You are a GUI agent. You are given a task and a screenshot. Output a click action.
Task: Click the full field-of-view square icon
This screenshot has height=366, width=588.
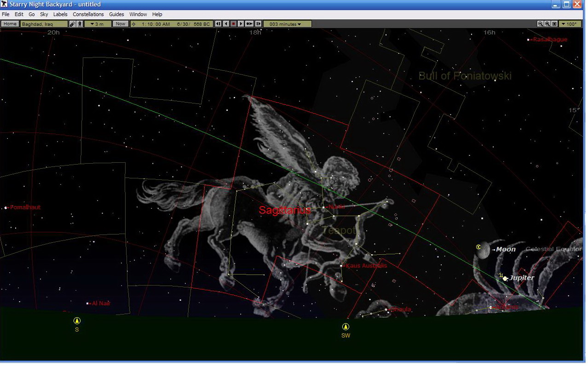pos(554,24)
